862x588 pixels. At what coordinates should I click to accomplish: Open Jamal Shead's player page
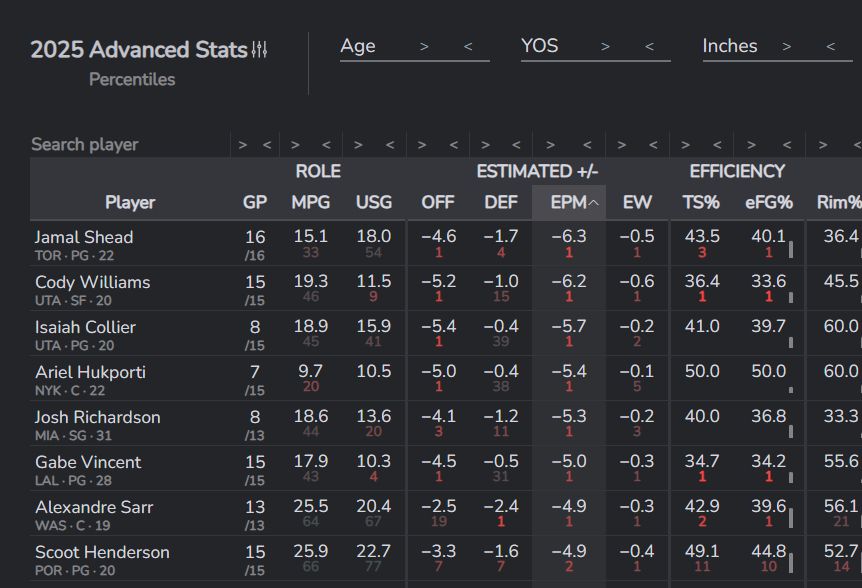(x=84, y=237)
